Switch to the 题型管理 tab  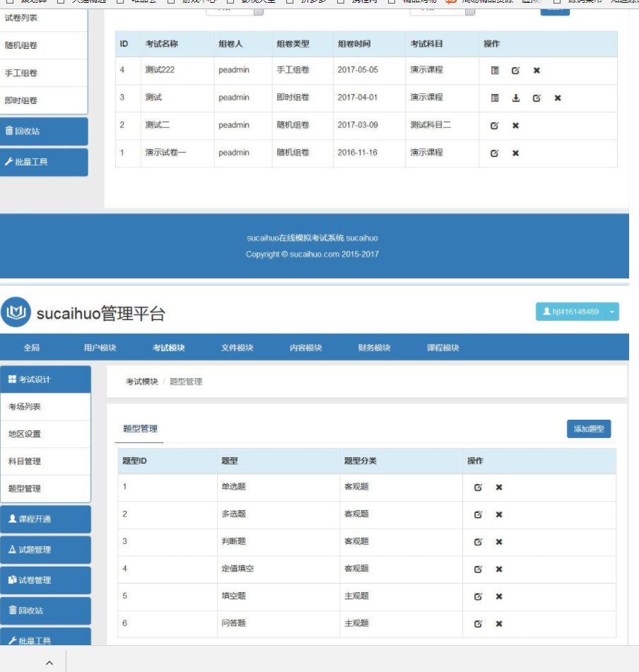[x=140, y=428]
